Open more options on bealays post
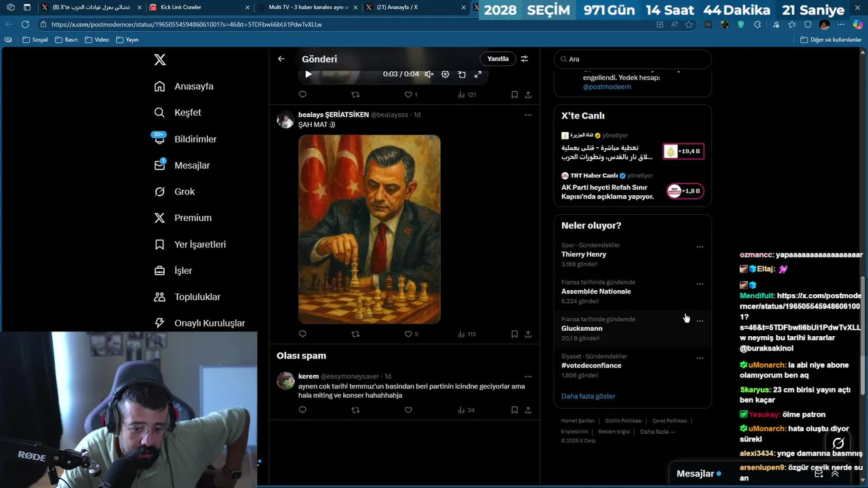Viewport: 868px width, 488px height. pyautogui.click(x=528, y=115)
